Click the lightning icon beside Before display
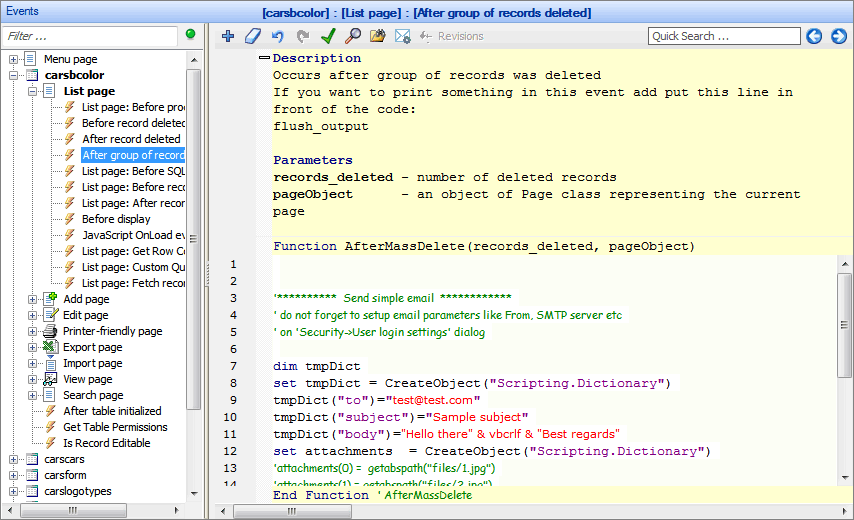The image size is (854, 520). 69,219
